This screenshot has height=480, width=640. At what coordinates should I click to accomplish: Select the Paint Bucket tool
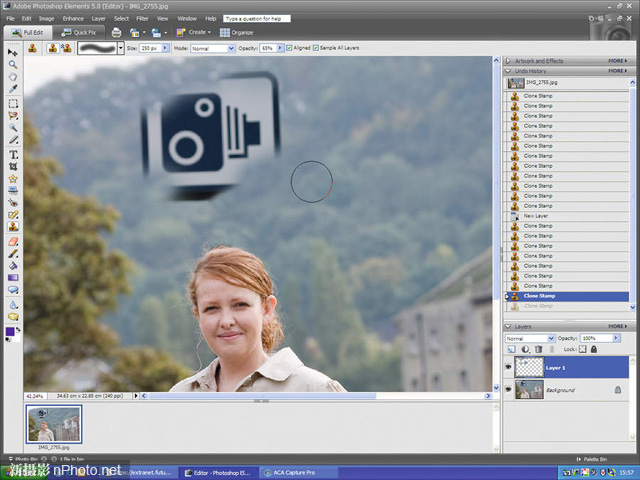(13, 266)
